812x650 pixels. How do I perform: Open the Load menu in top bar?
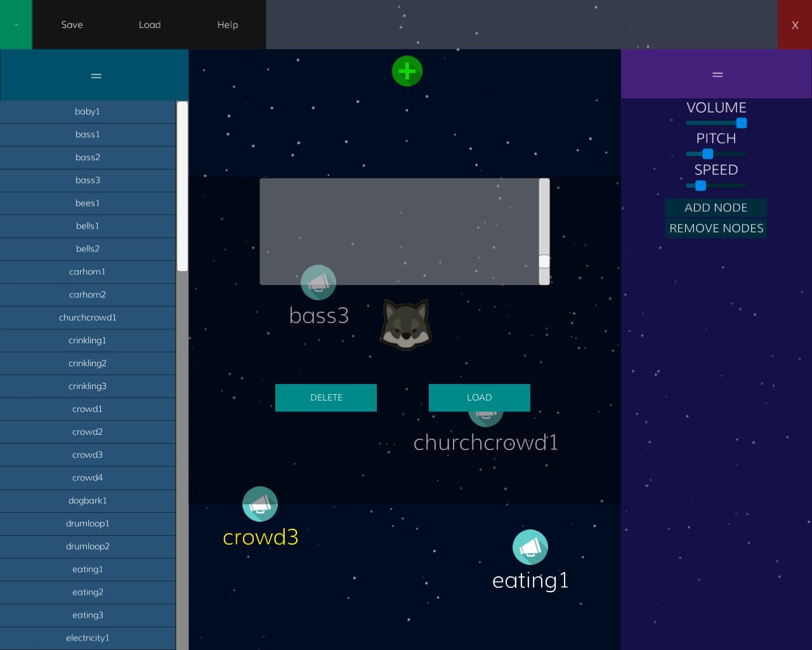point(150,25)
